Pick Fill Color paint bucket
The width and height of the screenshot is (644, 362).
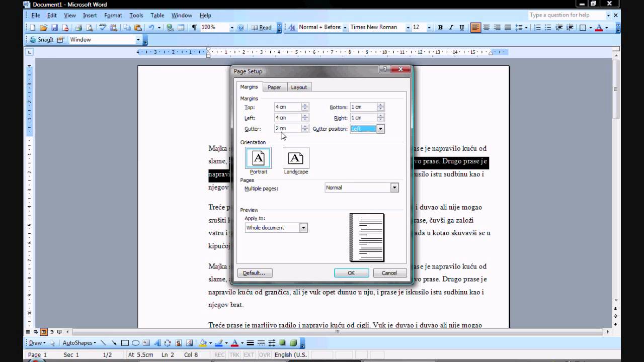tap(203, 343)
